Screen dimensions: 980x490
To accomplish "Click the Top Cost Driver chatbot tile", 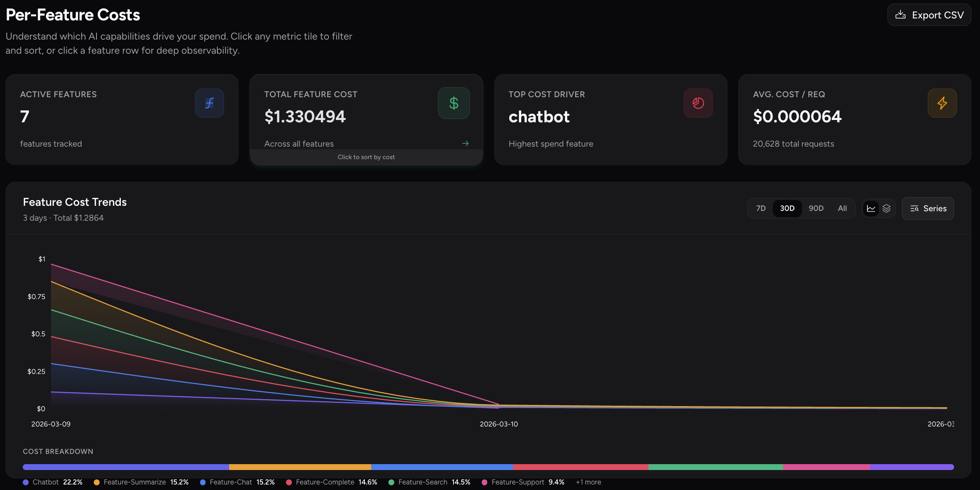I will point(610,120).
